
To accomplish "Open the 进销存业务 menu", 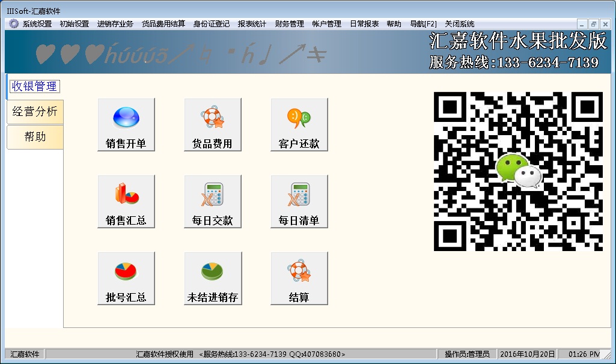I will coord(115,24).
